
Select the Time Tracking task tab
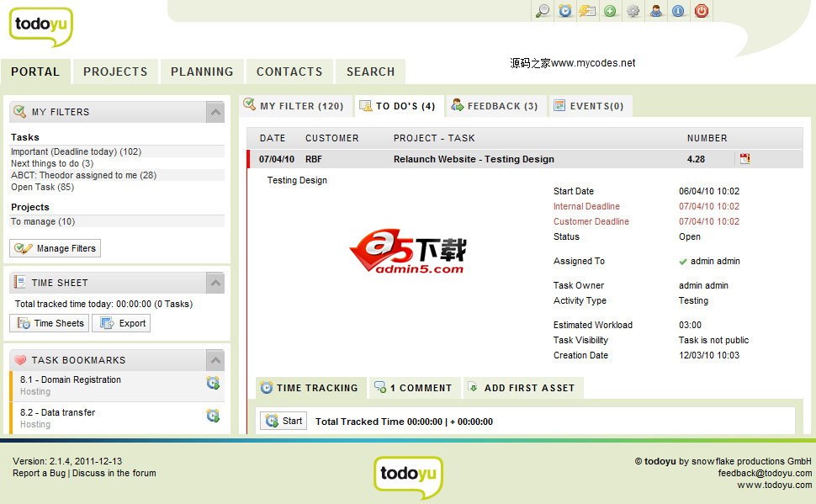(x=310, y=388)
